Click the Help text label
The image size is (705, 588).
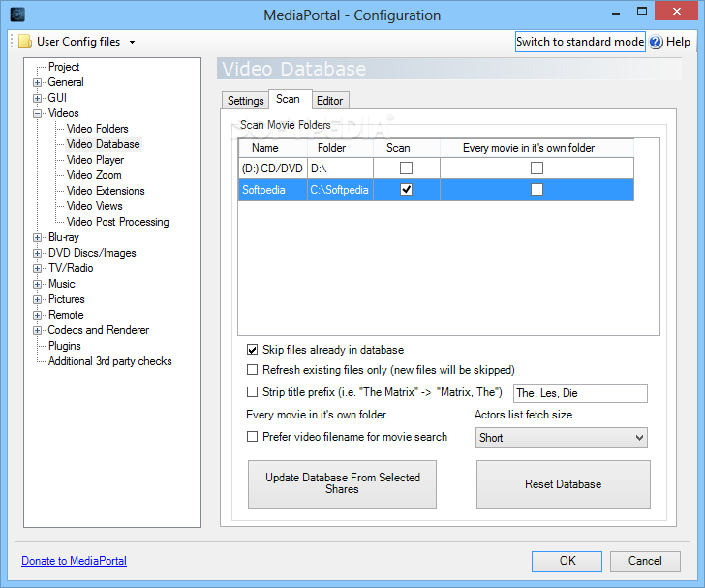[x=678, y=42]
